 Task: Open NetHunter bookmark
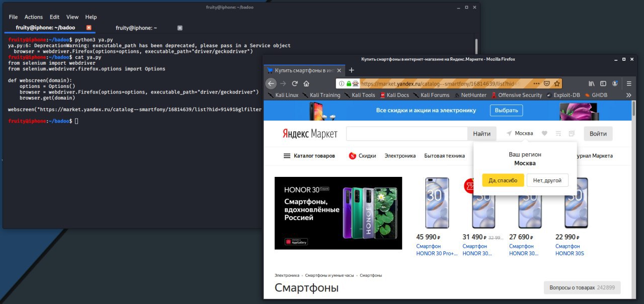pyautogui.click(x=470, y=95)
